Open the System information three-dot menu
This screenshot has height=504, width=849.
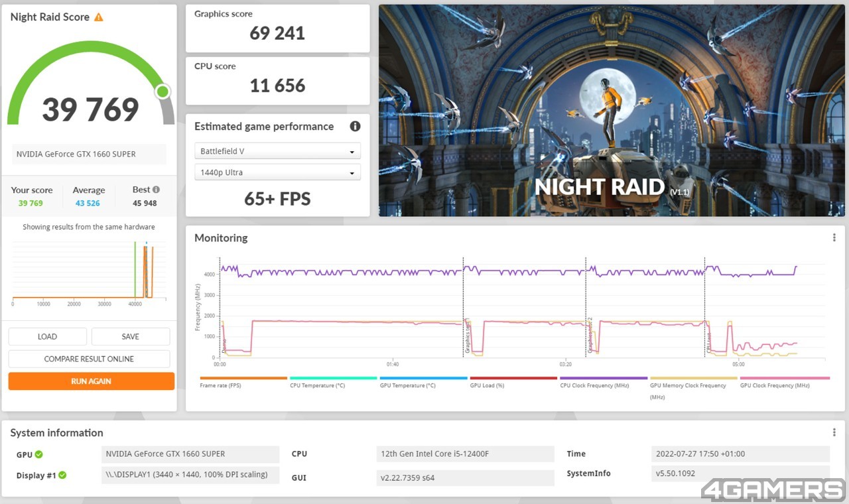click(834, 432)
